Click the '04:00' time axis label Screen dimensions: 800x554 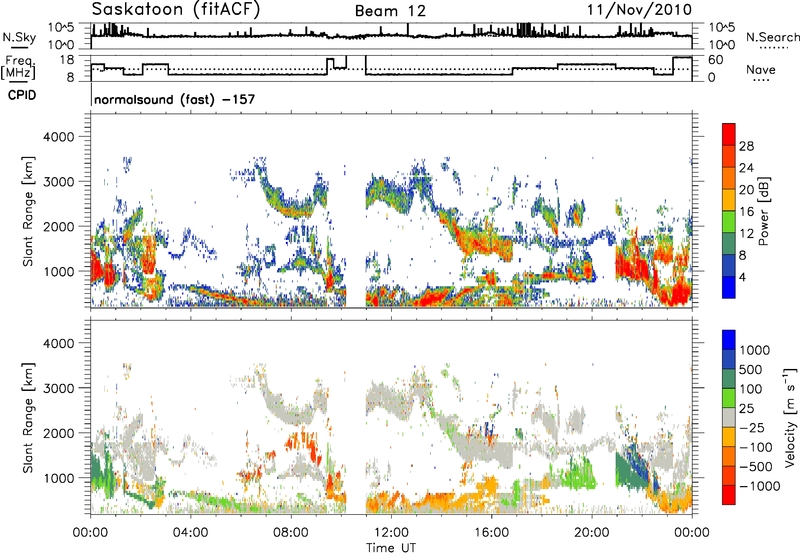click(x=190, y=533)
